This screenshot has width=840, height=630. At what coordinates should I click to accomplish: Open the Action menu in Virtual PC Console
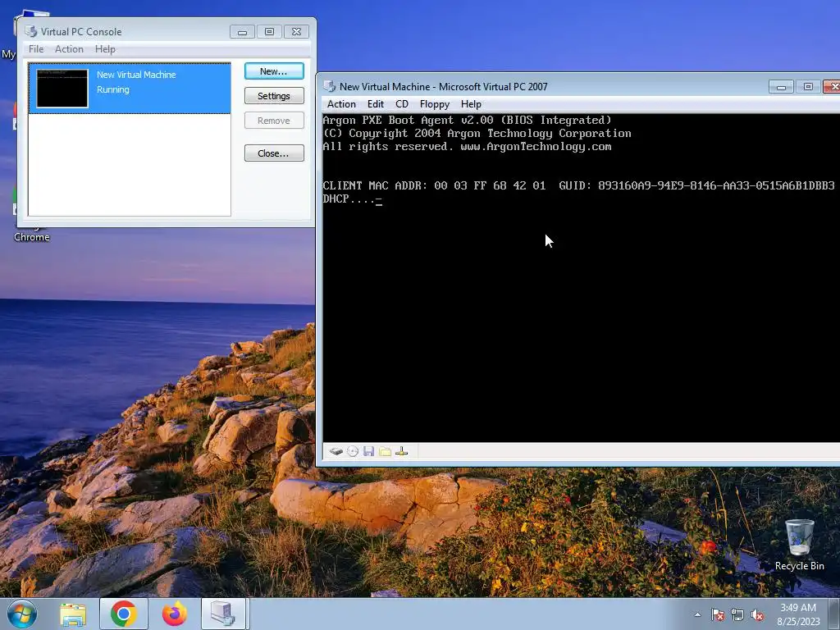coord(69,48)
